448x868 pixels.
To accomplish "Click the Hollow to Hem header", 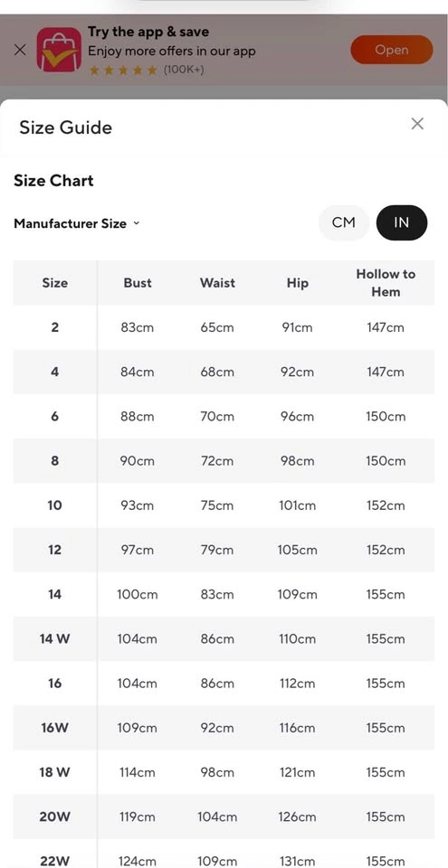I will (x=386, y=283).
